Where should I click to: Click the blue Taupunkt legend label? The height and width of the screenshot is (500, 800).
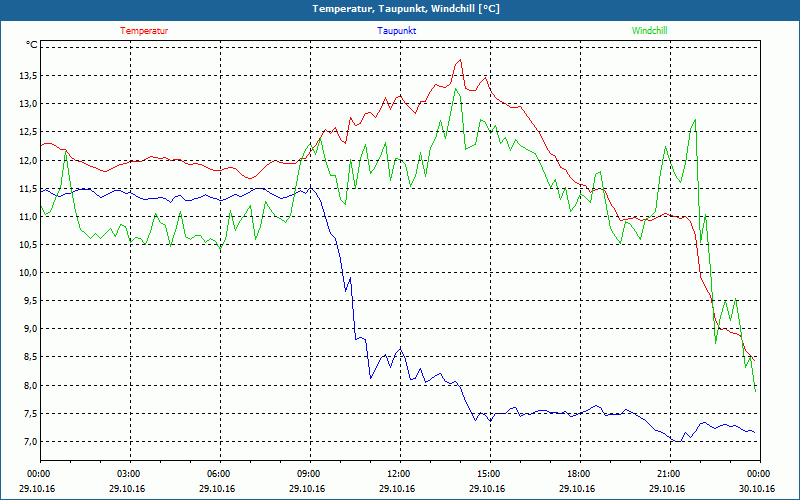pos(397,31)
